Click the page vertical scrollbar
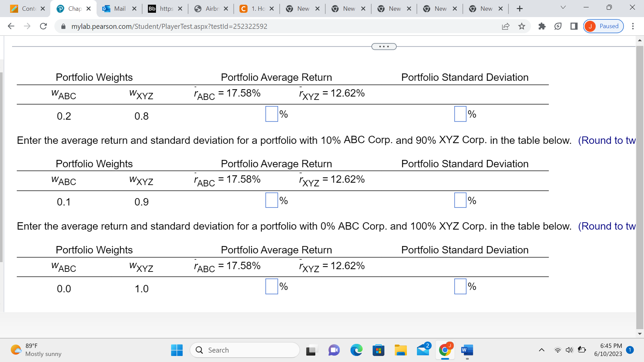The image size is (644, 362). 639,188
